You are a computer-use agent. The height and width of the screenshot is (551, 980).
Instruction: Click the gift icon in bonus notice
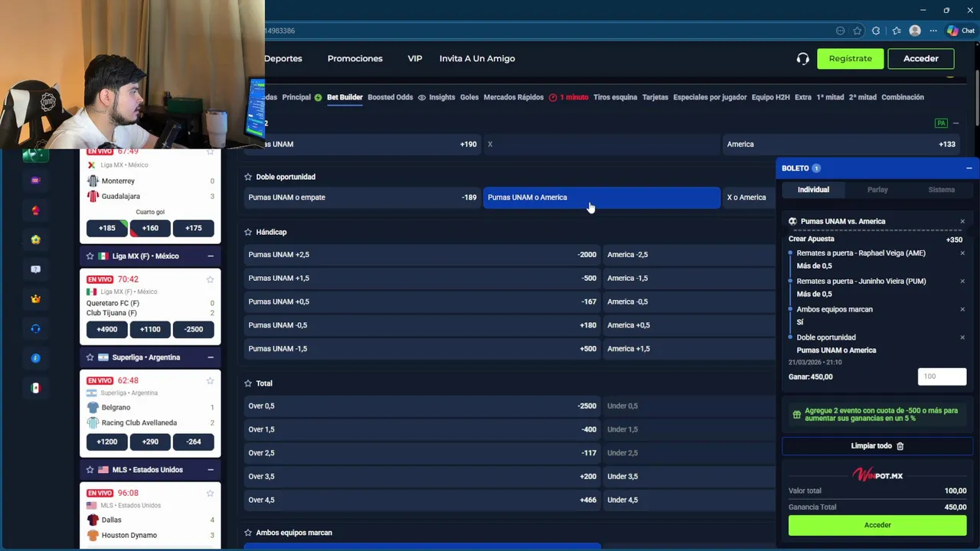coord(796,415)
